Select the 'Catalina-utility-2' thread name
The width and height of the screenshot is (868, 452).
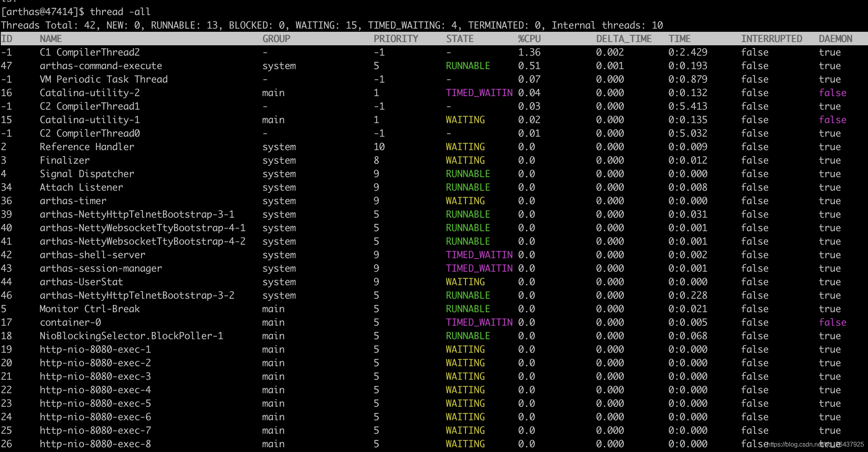[x=90, y=93]
